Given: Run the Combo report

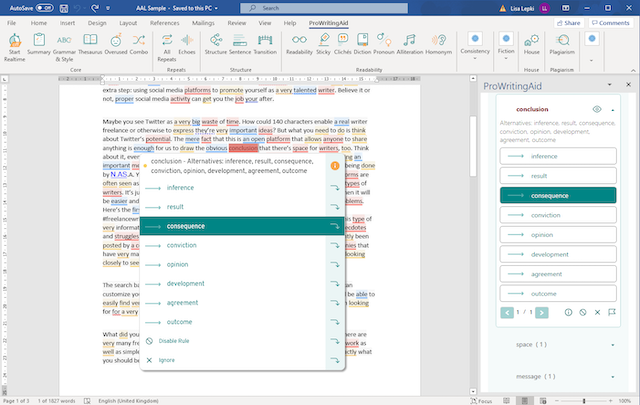Looking at the screenshot, I should (138, 44).
